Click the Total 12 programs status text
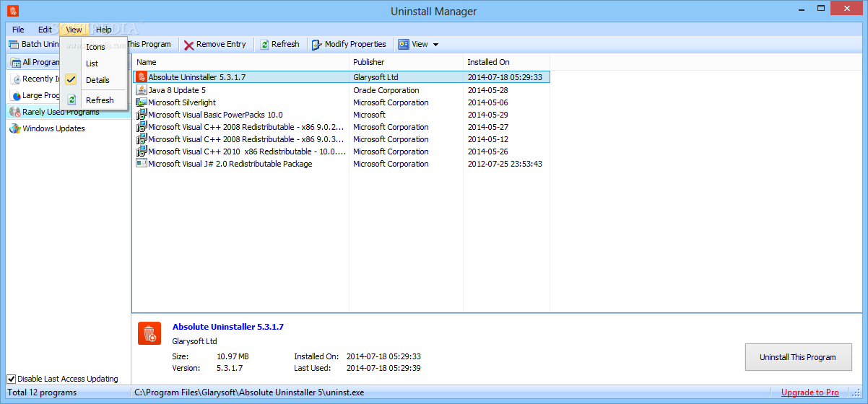The image size is (868, 404). [x=42, y=392]
